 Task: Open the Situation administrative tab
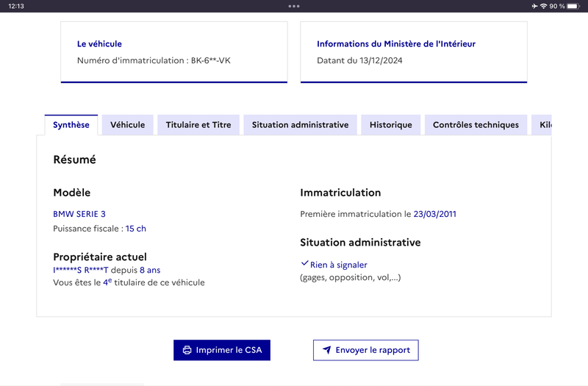300,125
